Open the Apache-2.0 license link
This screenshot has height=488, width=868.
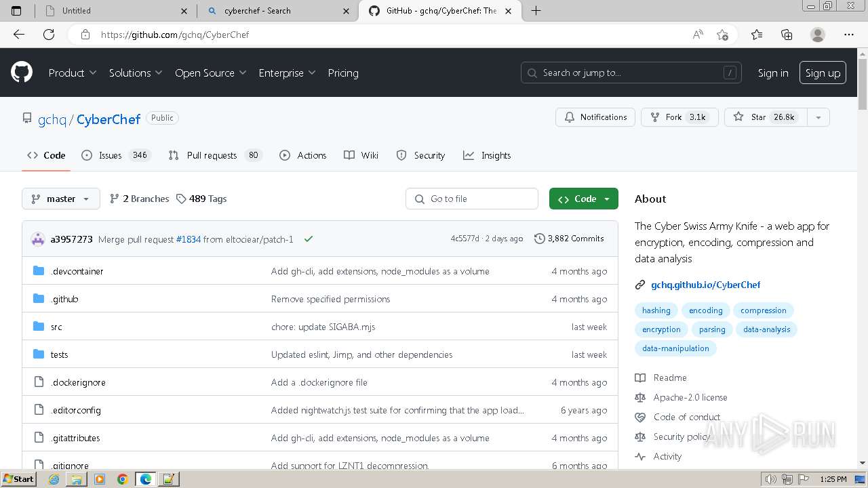(x=690, y=397)
